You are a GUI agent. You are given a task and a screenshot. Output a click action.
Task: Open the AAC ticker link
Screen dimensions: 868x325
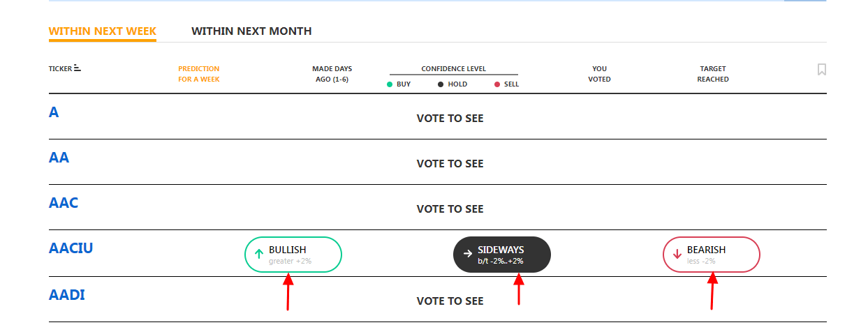pos(64,203)
